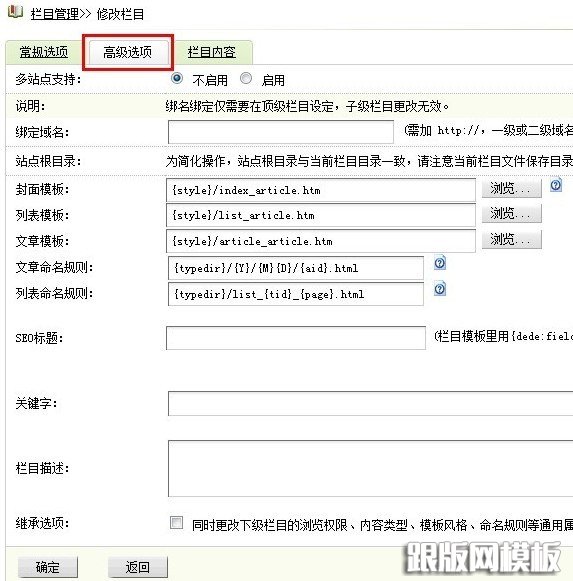This screenshot has width=573, height=581.
Task: Focus the 封面模板 input field
Action: pyautogui.click(x=321, y=190)
